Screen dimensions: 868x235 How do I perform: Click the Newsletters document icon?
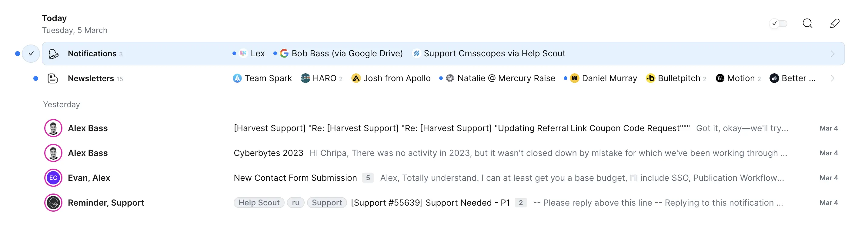point(53,79)
